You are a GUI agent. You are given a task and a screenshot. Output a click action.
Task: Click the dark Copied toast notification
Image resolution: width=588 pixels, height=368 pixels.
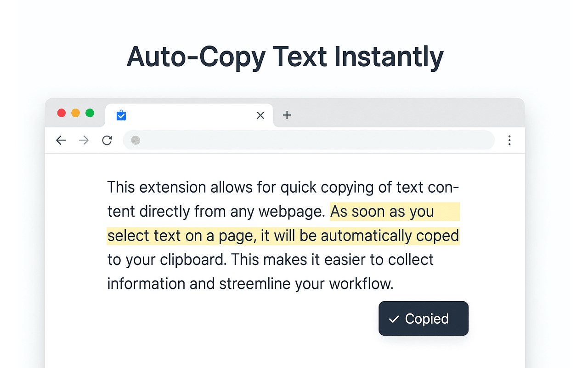point(423,318)
